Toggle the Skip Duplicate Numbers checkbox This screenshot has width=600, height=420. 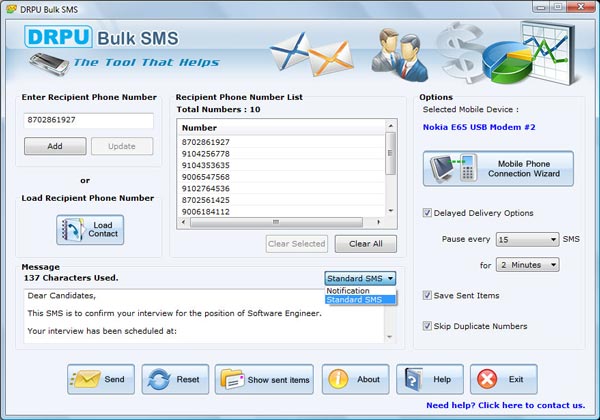point(427,326)
